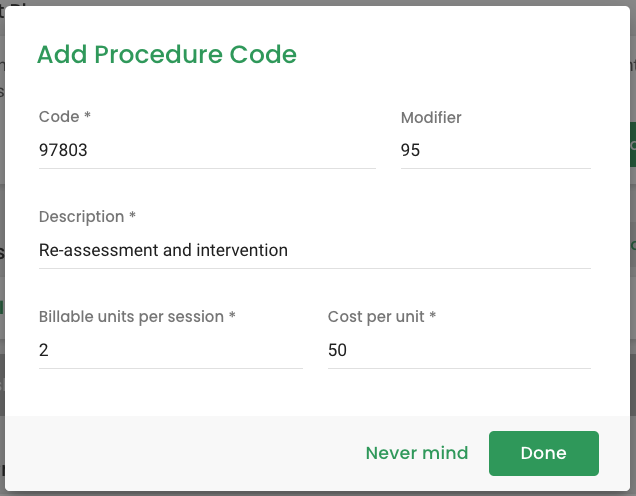
Task: Click the Add Procedure Code heading
Action: tap(167, 54)
